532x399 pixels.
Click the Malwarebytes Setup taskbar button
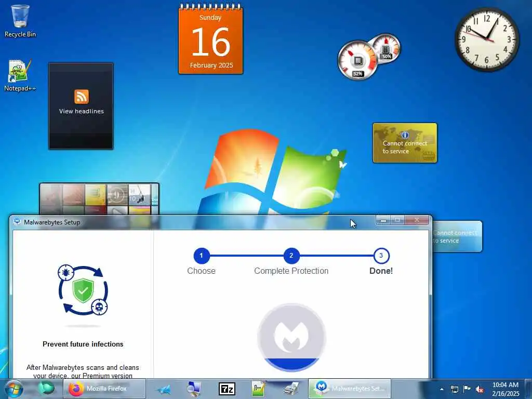350,389
